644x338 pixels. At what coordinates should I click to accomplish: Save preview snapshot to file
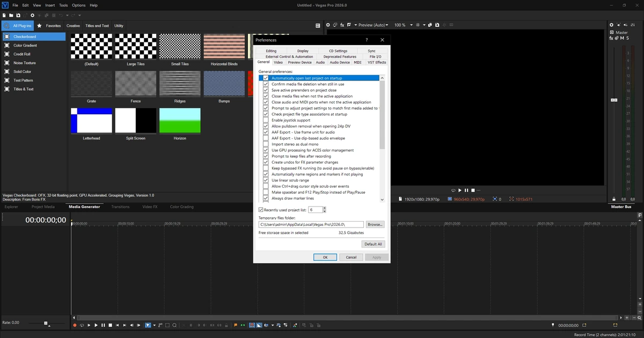tap(437, 25)
